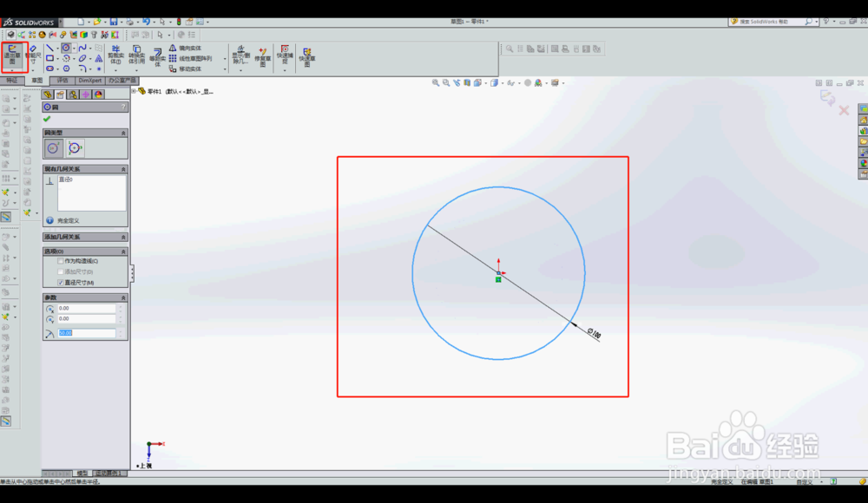Click the X coordinate parameter field
The width and height of the screenshot is (868, 503).
[87, 308]
